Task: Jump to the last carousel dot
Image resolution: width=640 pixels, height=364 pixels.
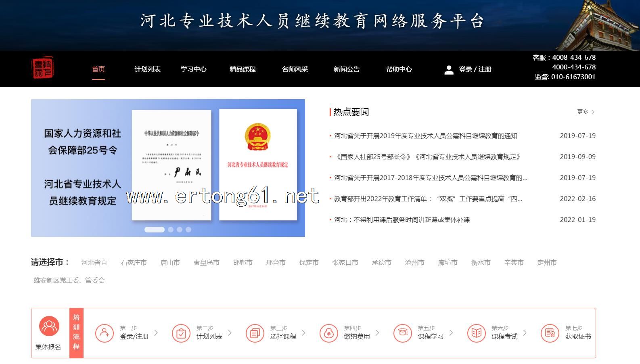Action: [188, 230]
